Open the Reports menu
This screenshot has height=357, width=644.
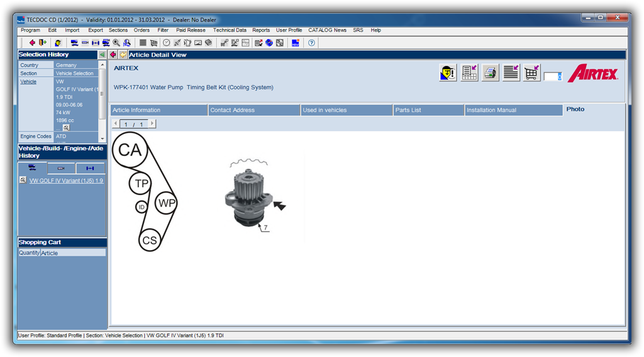(x=261, y=30)
